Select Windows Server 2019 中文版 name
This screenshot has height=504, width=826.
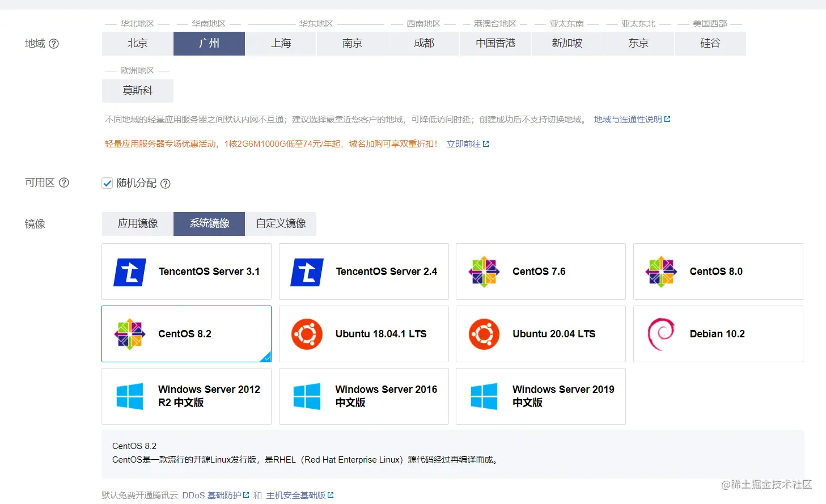click(x=564, y=396)
